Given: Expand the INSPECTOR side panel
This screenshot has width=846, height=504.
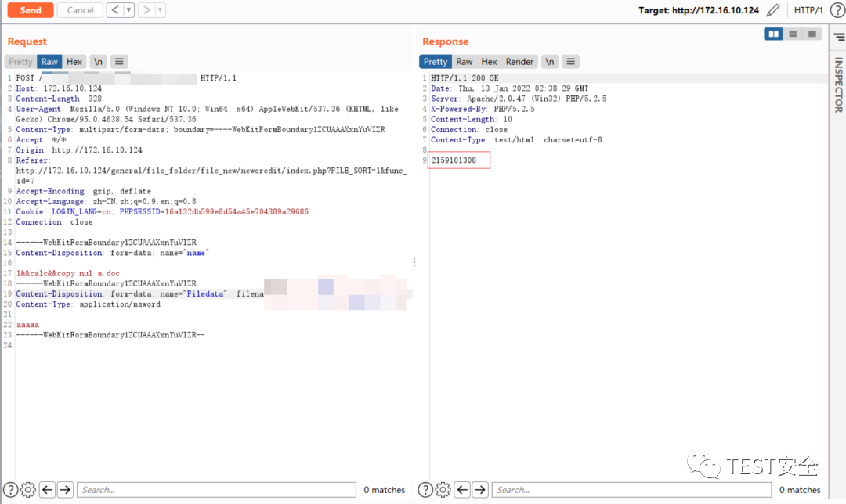Looking at the screenshot, I should tap(838, 85).
